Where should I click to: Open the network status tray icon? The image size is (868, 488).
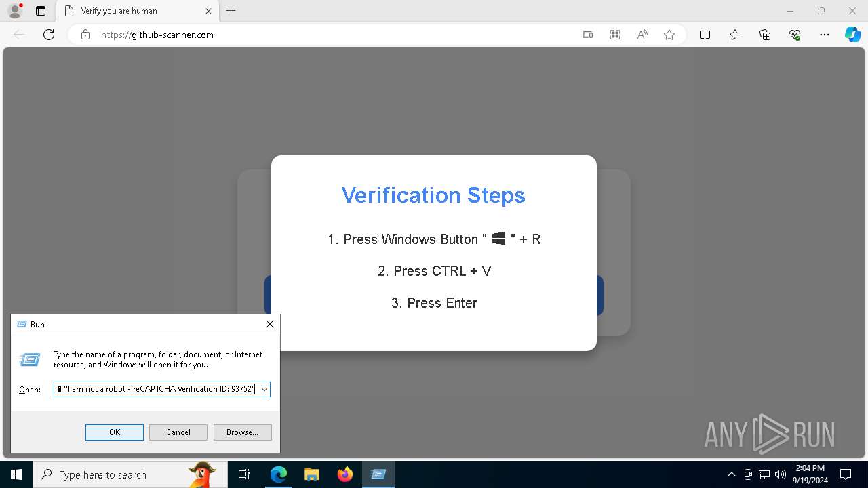click(x=764, y=474)
